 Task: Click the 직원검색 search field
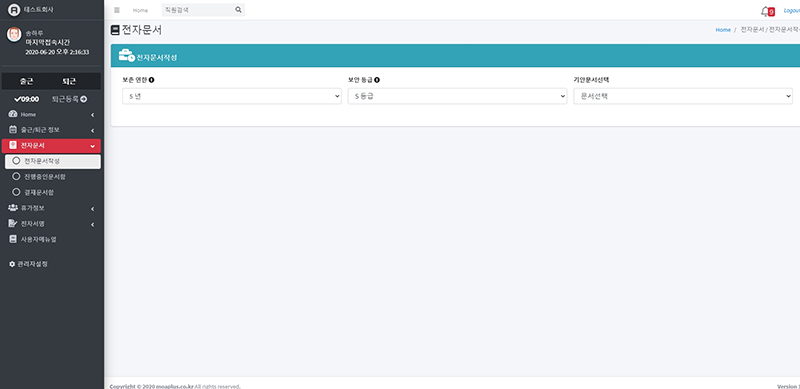pos(198,10)
